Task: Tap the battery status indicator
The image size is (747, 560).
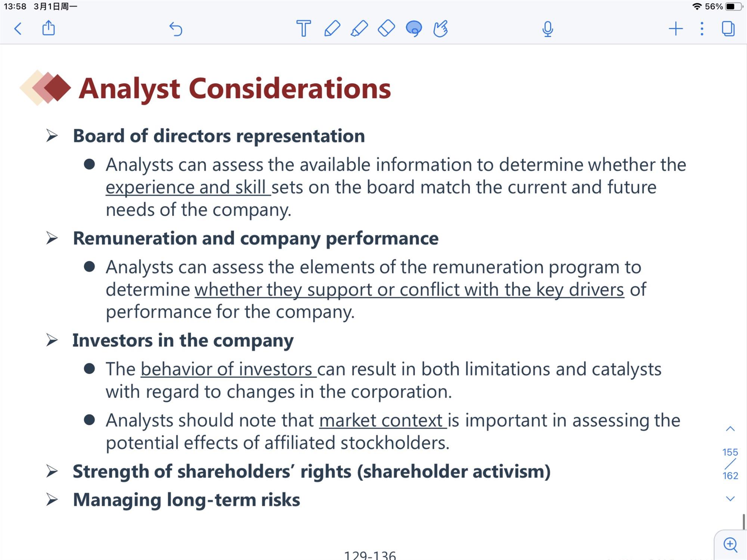Action: (x=733, y=6)
